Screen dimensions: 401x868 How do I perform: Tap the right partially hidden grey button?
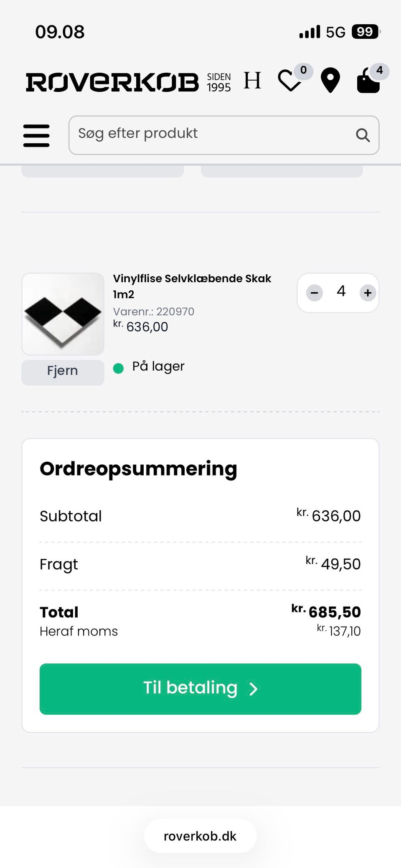[282, 172]
